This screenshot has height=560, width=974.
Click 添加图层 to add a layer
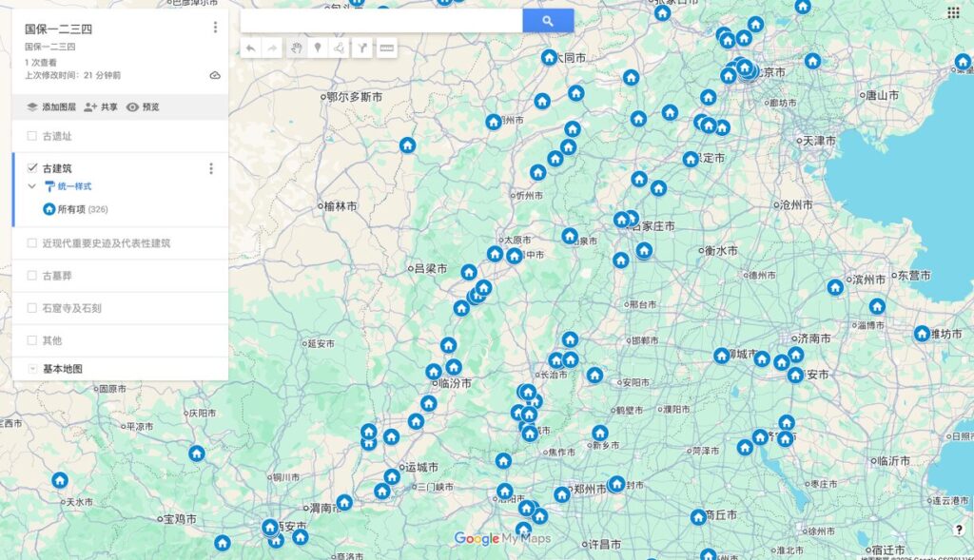[51, 107]
